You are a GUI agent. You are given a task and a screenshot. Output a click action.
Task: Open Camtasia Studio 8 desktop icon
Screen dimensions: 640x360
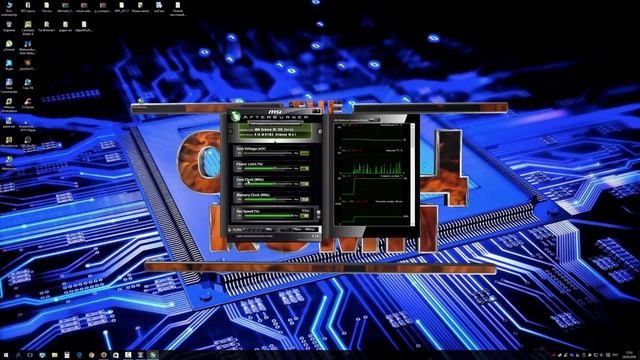tap(28, 28)
